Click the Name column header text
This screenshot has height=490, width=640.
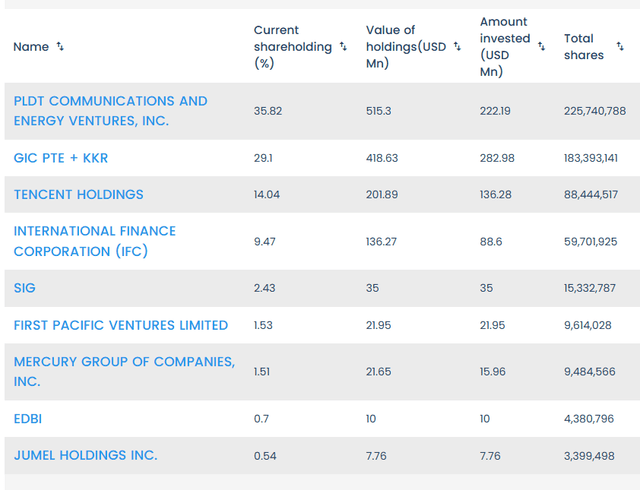[x=31, y=47]
